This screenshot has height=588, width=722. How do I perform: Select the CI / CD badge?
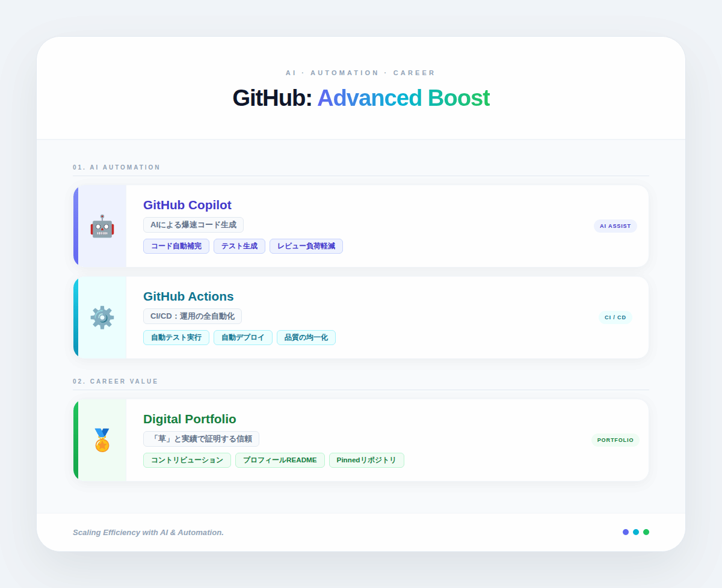[x=615, y=317]
